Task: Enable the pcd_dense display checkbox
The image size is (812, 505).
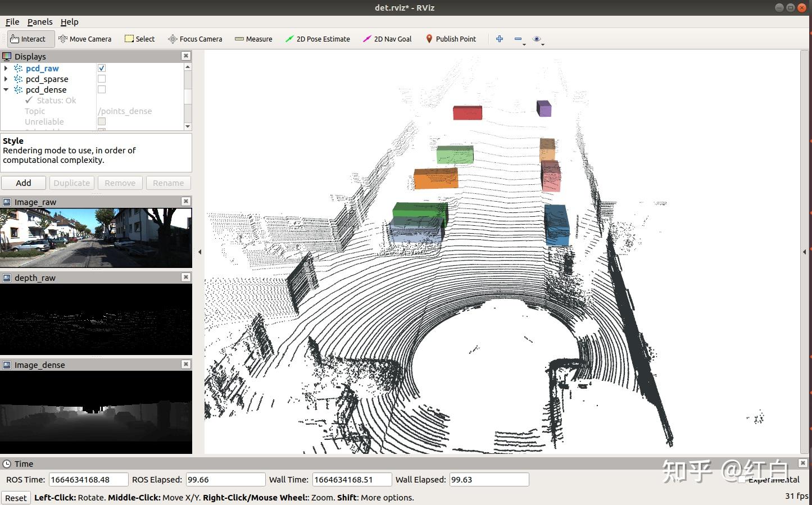Action: pyautogui.click(x=102, y=89)
